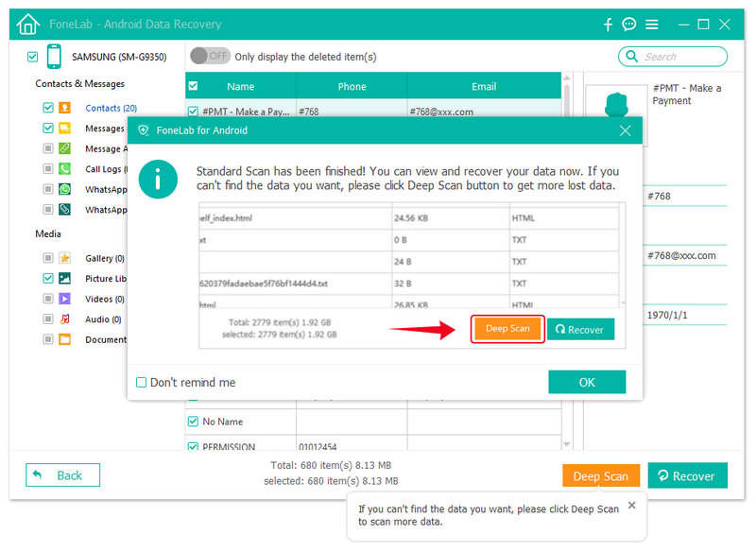Check the Call Logs checkbox

(48, 168)
